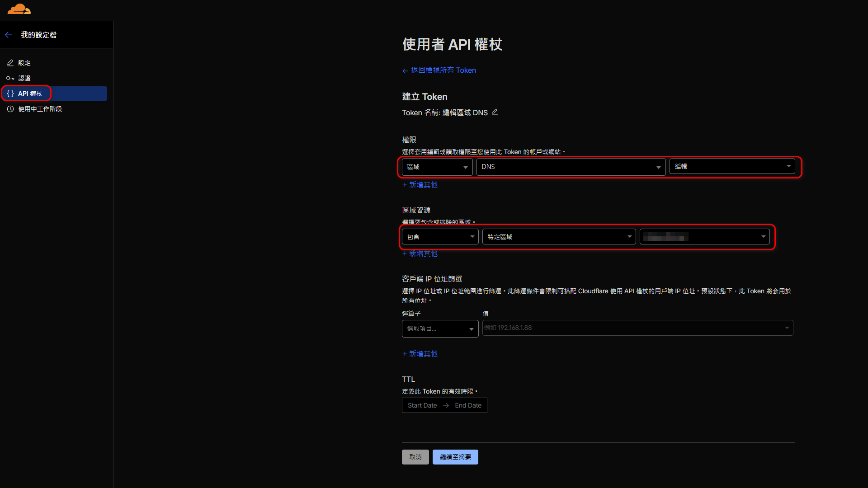
Task: Edit token name with pencil icon
Action: [x=495, y=112]
